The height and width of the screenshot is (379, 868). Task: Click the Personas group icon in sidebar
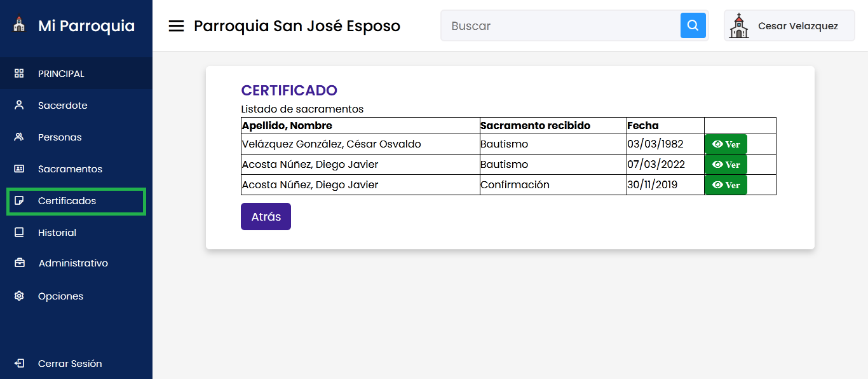(x=19, y=137)
